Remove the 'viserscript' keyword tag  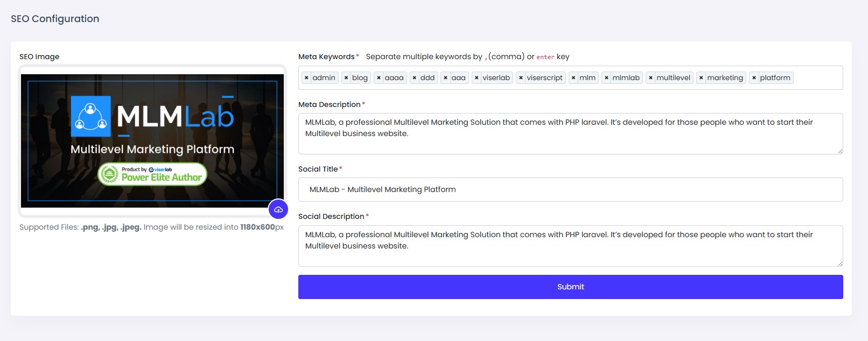tap(521, 78)
